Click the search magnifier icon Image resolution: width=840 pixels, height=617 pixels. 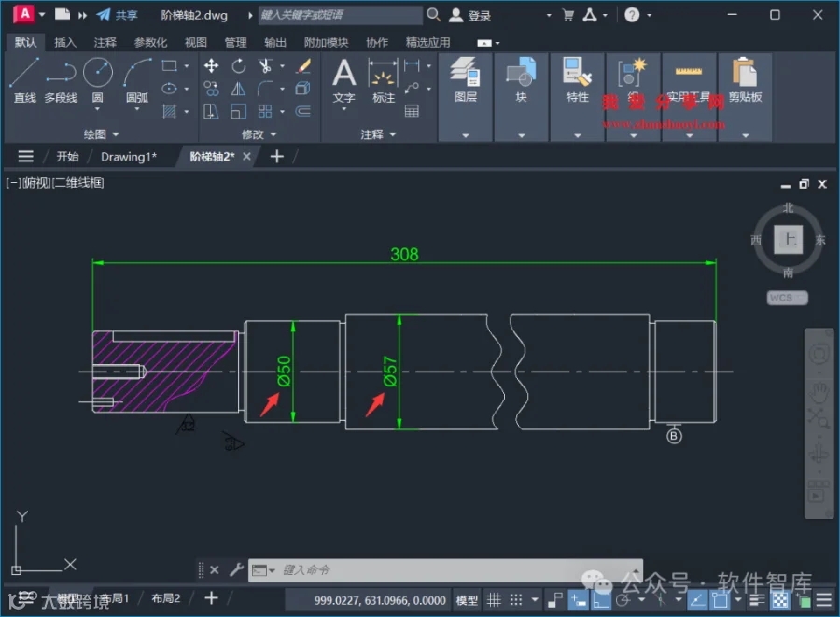coord(433,15)
